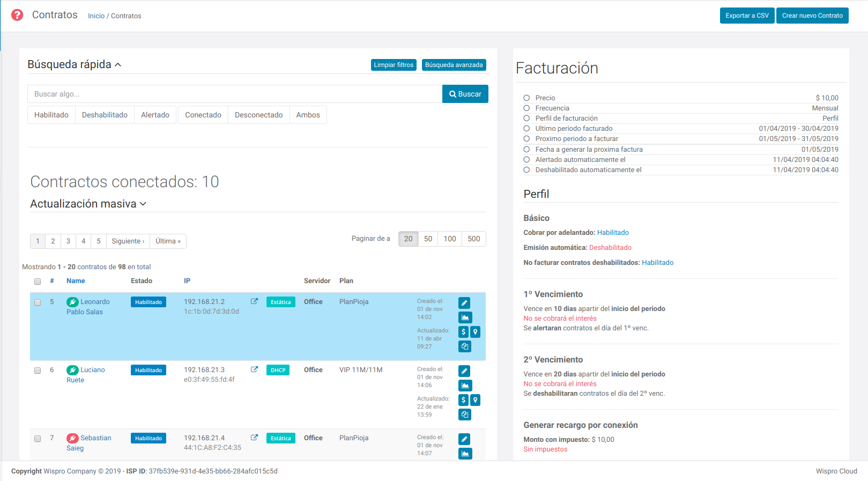The width and height of the screenshot is (868, 481).
Task: Set pagination to 100 per page
Action: tap(450, 239)
